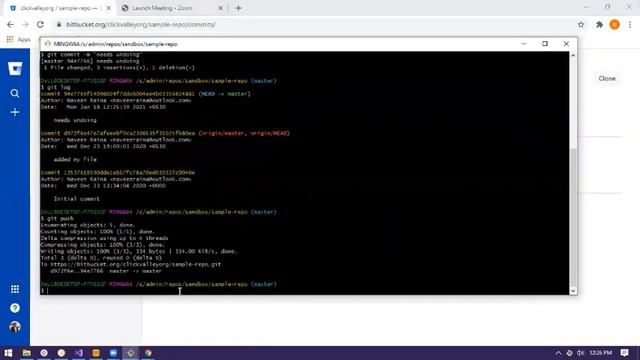Open a new browser tab

pos(238,8)
